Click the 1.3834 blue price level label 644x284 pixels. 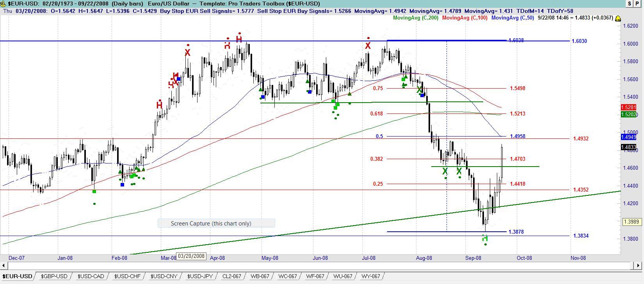pyautogui.click(x=581, y=236)
